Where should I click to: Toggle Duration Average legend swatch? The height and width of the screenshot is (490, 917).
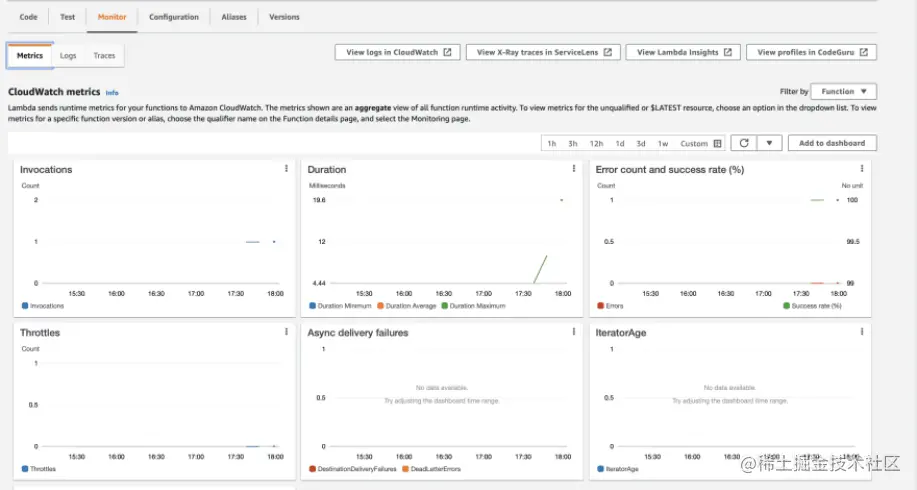coord(380,305)
